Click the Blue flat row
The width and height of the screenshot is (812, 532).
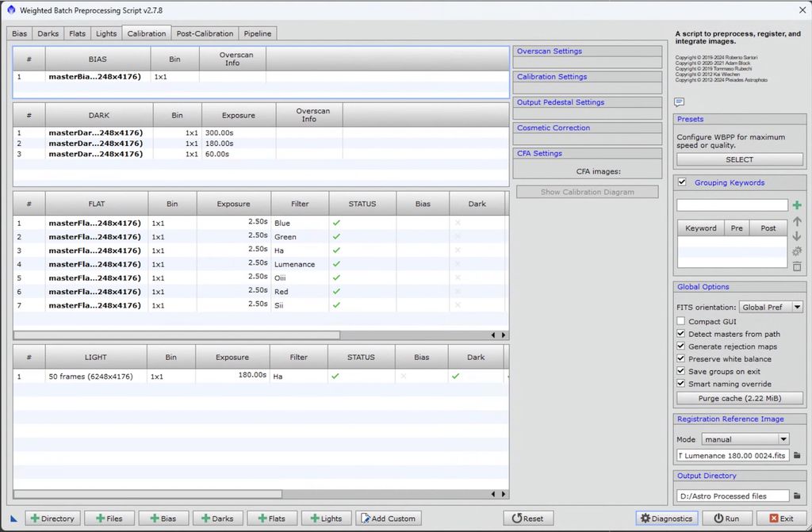(259, 223)
